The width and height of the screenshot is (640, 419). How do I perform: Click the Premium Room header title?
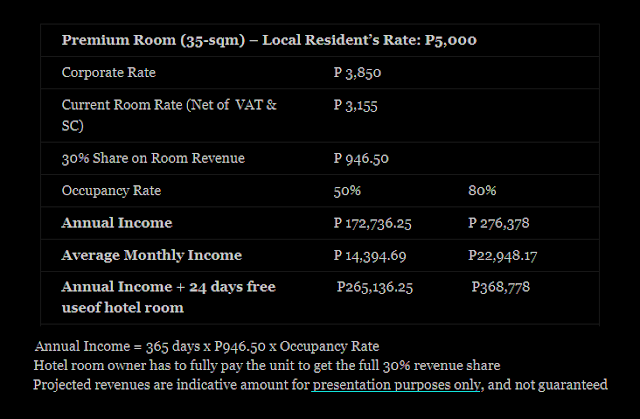pyautogui.click(x=269, y=40)
